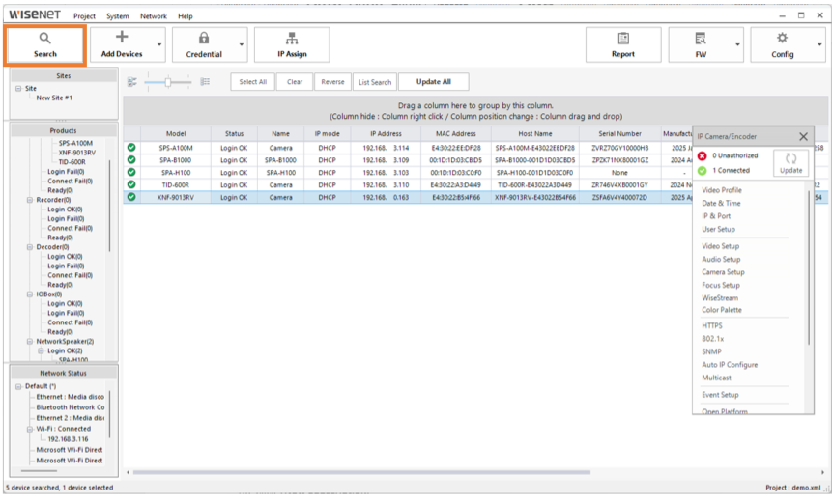The image size is (832, 504).
Task: Toggle the status check for TID-600R row
Action: (x=131, y=184)
